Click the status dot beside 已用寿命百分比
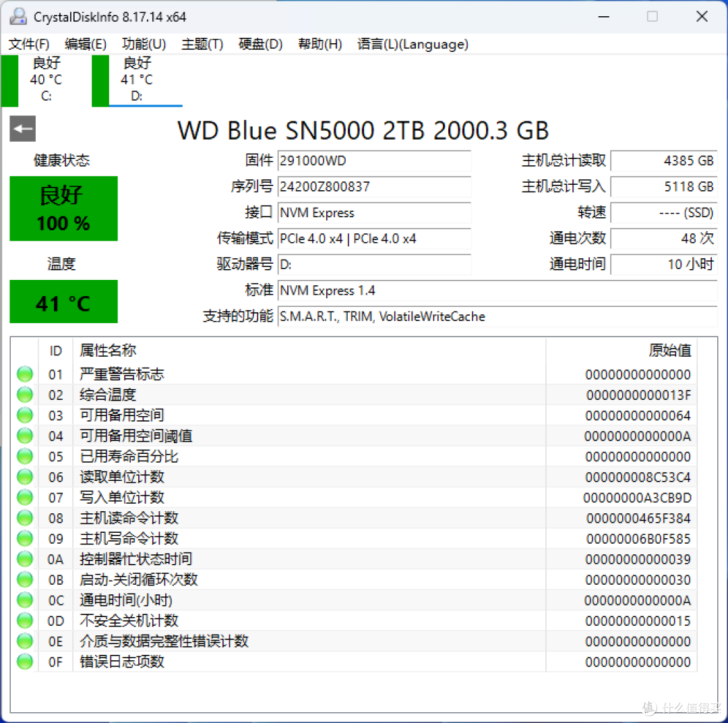728x723 pixels. point(24,456)
